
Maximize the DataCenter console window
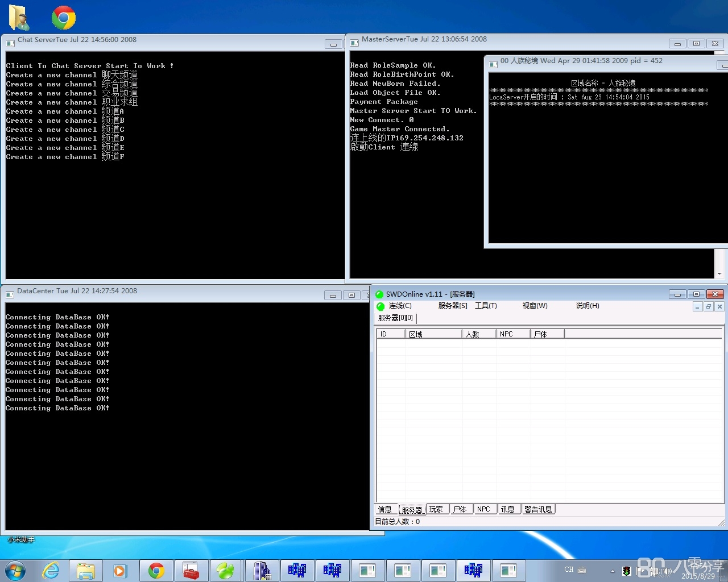(x=351, y=295)
